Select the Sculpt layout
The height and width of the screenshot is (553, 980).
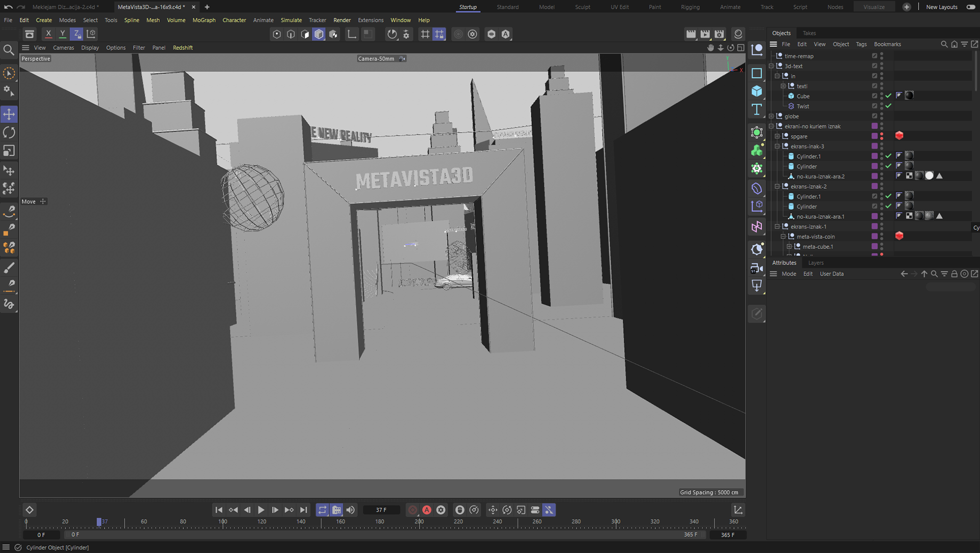tap(582, 7)
